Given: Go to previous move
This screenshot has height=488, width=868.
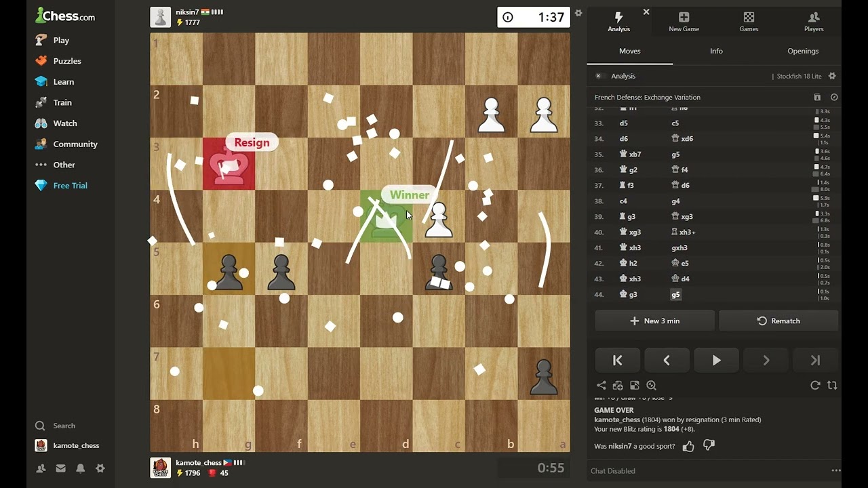Looking at the screenshot, I should [x=667, y=361].
